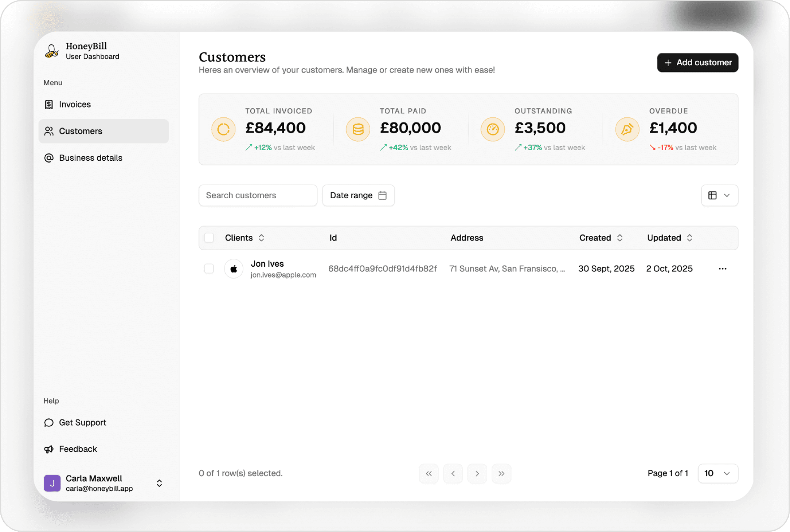The height and width of the screenshot is (532, 790).
Task: Click the Outstanding gauge icon
Action: (x=493, y=129)
